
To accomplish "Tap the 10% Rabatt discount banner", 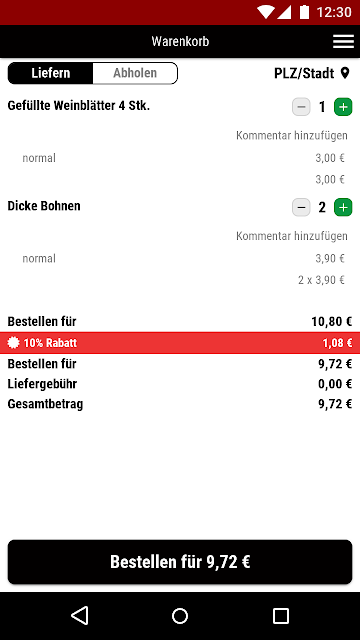I will point(180,343).
